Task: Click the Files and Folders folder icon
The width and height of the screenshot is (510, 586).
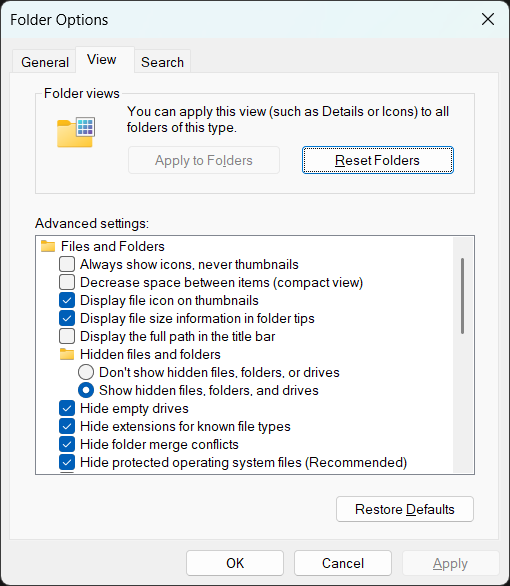Action: pyautogui.click(x=48, y=246)
